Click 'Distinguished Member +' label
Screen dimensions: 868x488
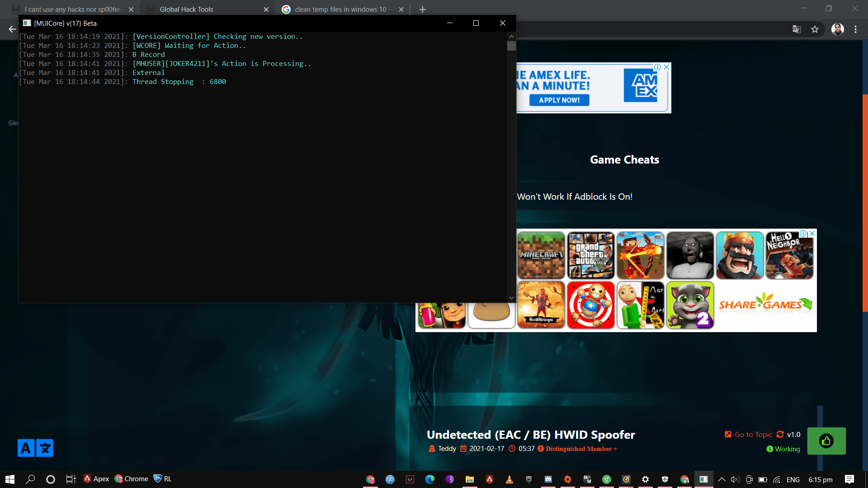581,449
